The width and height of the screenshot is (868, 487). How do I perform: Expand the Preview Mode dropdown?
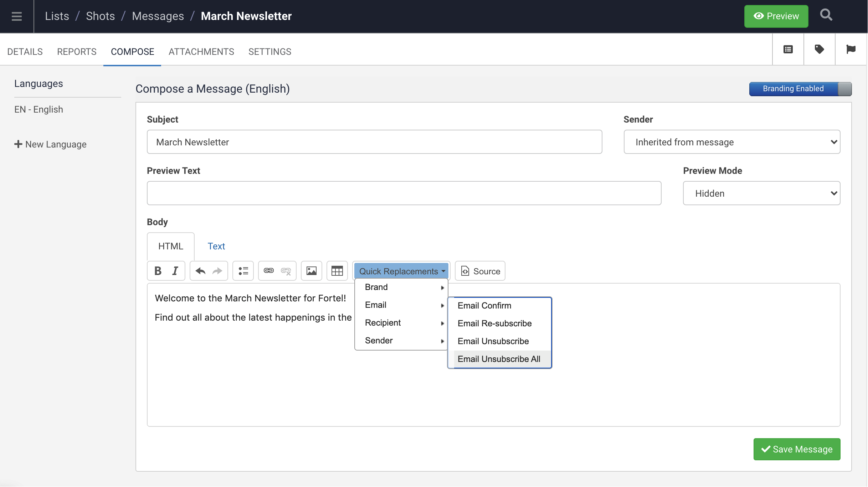coord(761,193)
